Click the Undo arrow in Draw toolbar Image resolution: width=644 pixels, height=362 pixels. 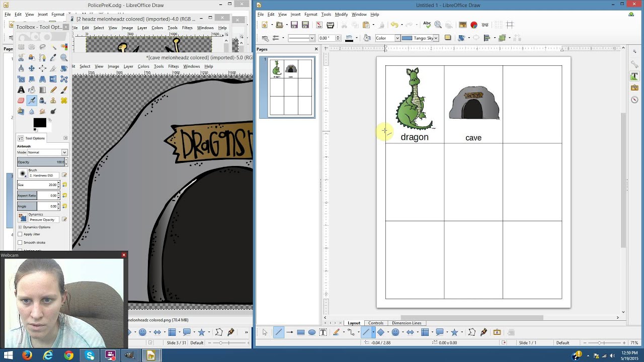click(394, 25)
